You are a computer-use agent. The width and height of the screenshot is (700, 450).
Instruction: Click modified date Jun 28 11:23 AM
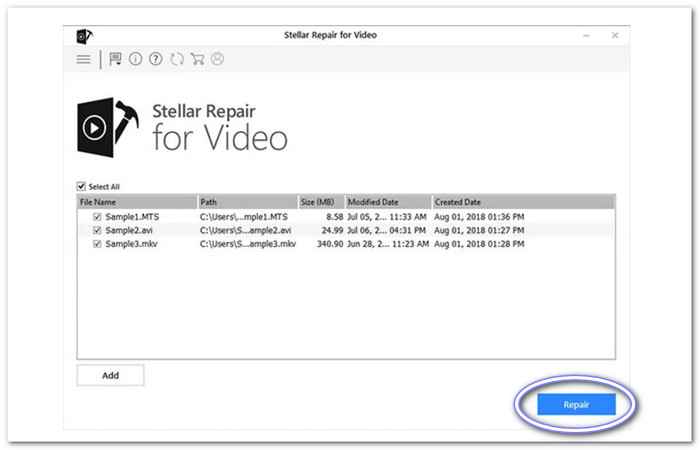tap(388, 244)
